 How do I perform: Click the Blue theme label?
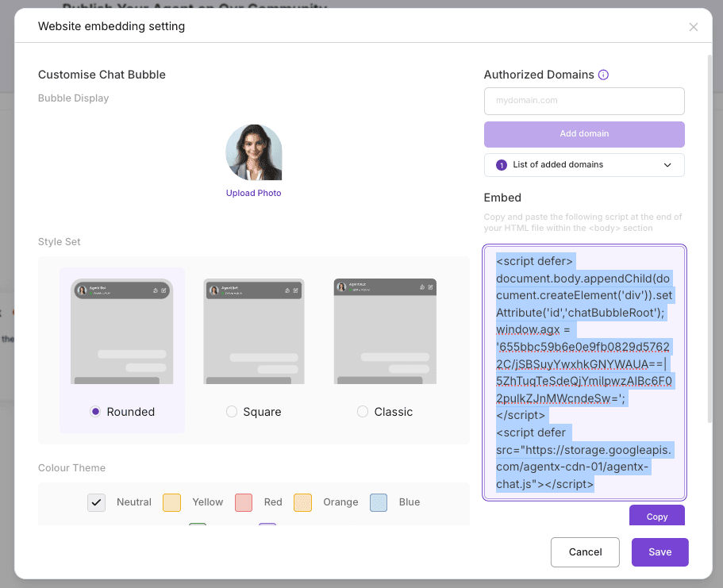(x=409, y=502)
